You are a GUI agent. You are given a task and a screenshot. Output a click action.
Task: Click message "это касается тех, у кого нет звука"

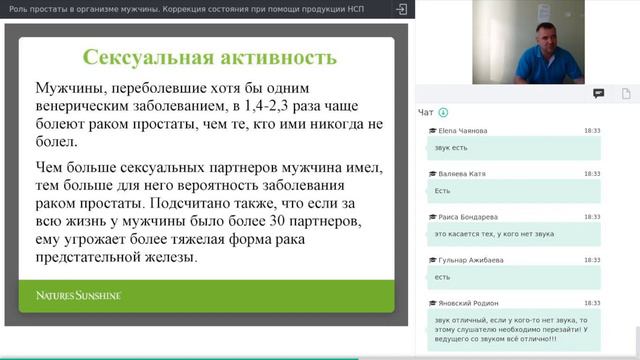pos(514,234)
